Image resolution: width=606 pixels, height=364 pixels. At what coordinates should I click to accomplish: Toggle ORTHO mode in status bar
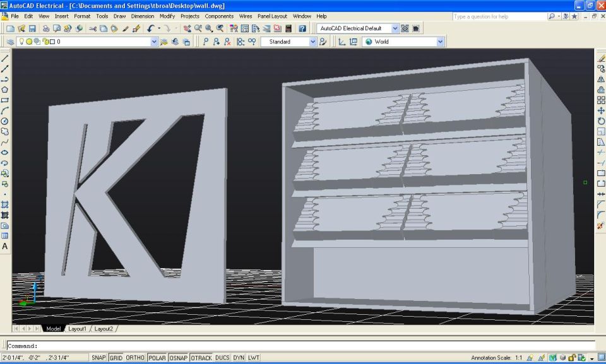[135, 358]
